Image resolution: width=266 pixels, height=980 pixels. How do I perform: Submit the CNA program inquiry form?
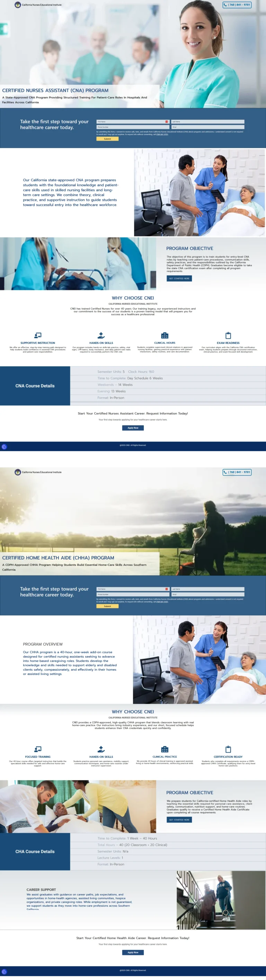[x=107, y=139]
